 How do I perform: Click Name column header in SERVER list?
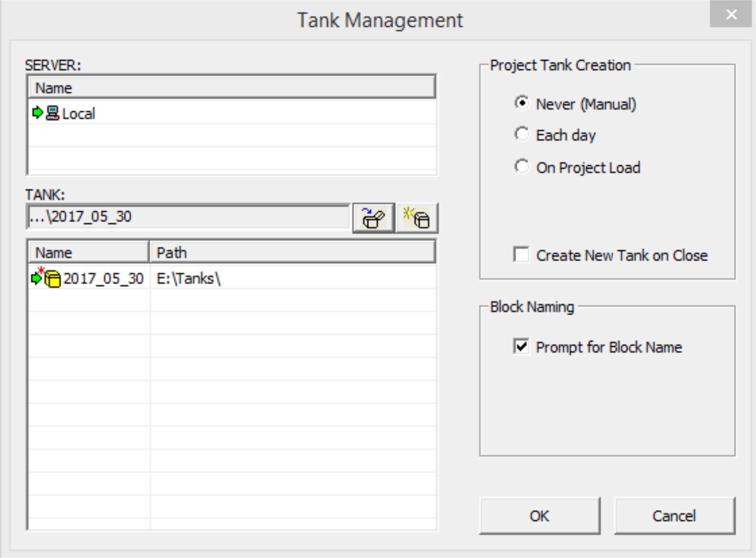coord(232,88)
